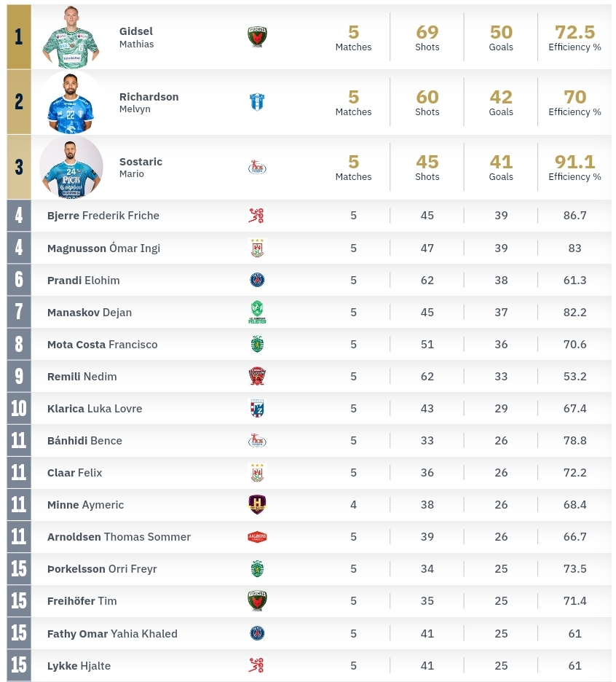Open the Gidsel Mathias player name link

[x=136, y=37]
